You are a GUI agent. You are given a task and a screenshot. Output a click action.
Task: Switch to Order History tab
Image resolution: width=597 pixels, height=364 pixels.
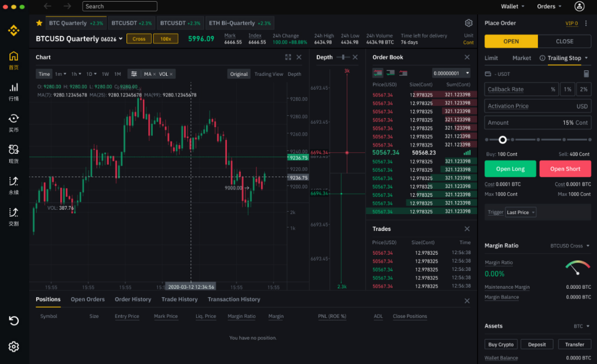[133, 299]
